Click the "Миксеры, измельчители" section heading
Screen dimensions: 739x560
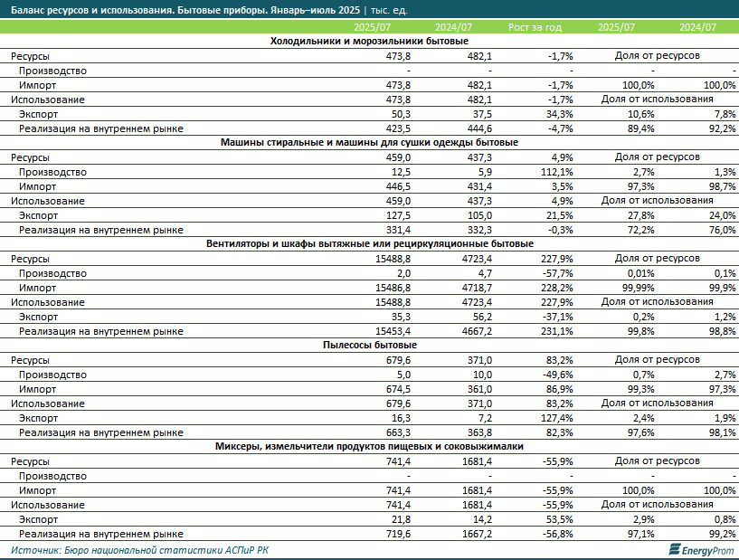tap(369, 447)
